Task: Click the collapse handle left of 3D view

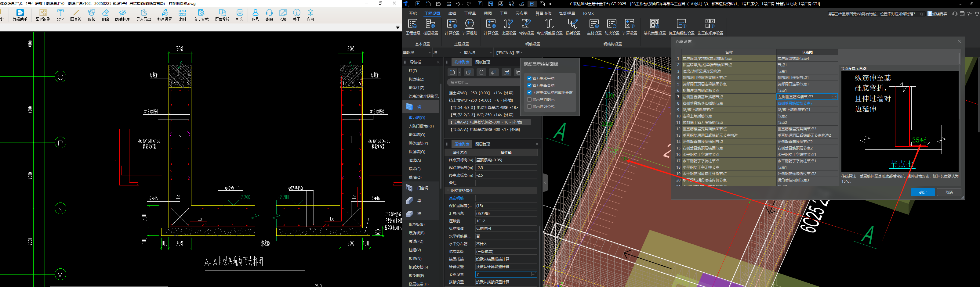Action: 545,183
